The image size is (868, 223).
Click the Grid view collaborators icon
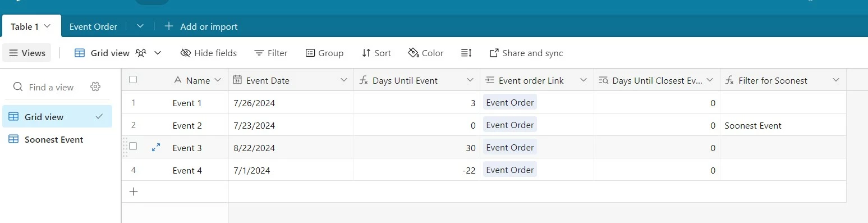pos(141,53)
